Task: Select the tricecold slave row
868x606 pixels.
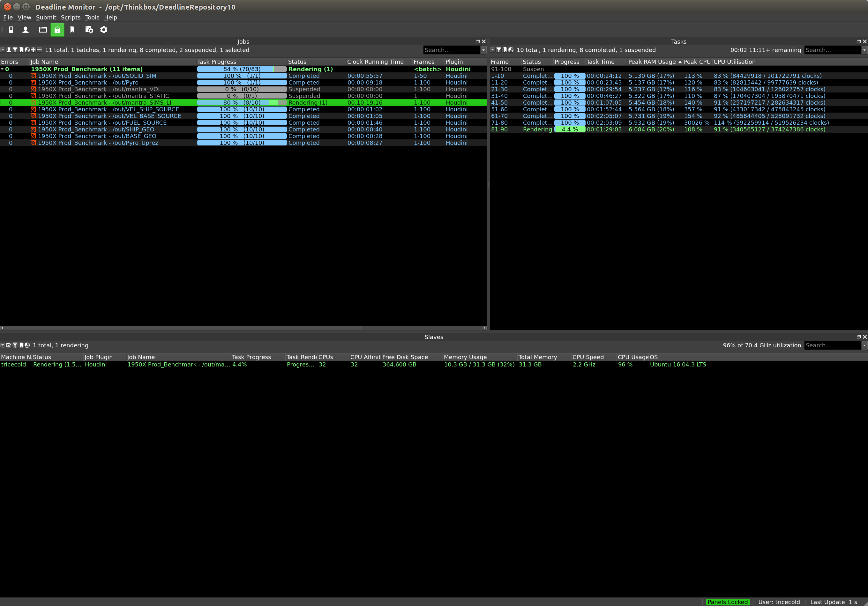Action: [434, 365]
